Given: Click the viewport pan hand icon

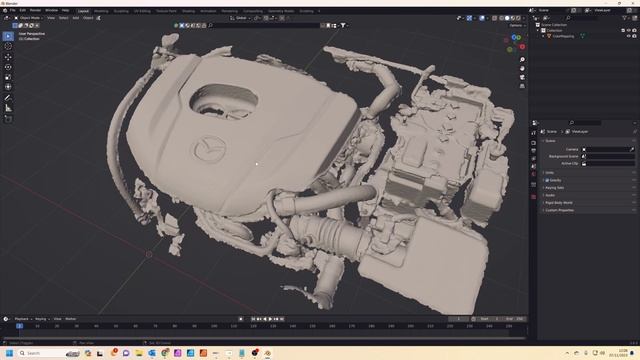Looking at the screenshot, I should pyautogui.click(x=522, y=69).
